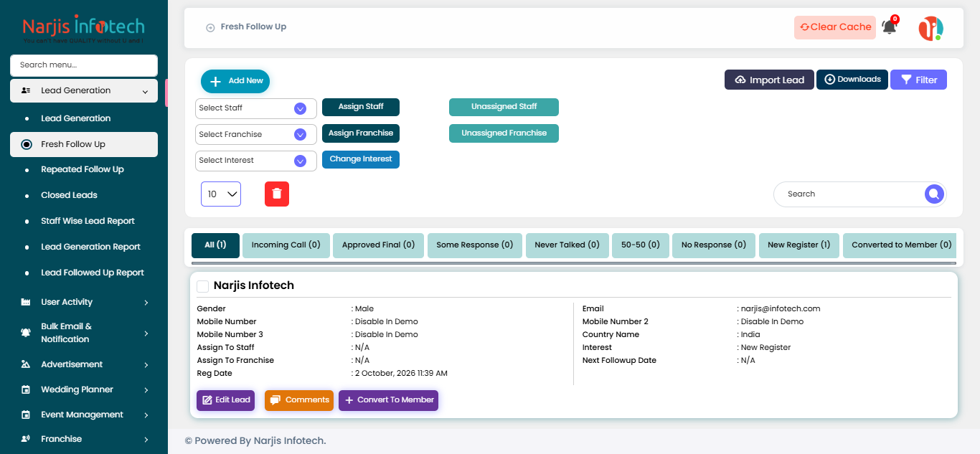980x454 pixels.
Task: Click the Change Interest button
Action: coord(361,159)
